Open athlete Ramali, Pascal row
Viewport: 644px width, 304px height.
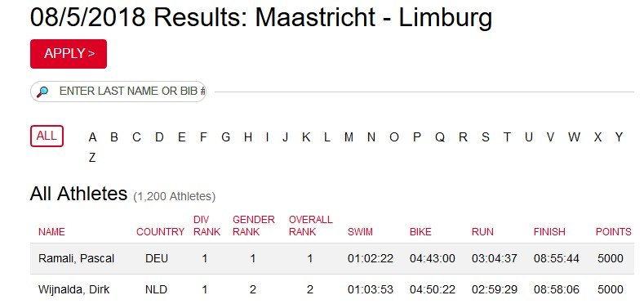click(332, 259)
